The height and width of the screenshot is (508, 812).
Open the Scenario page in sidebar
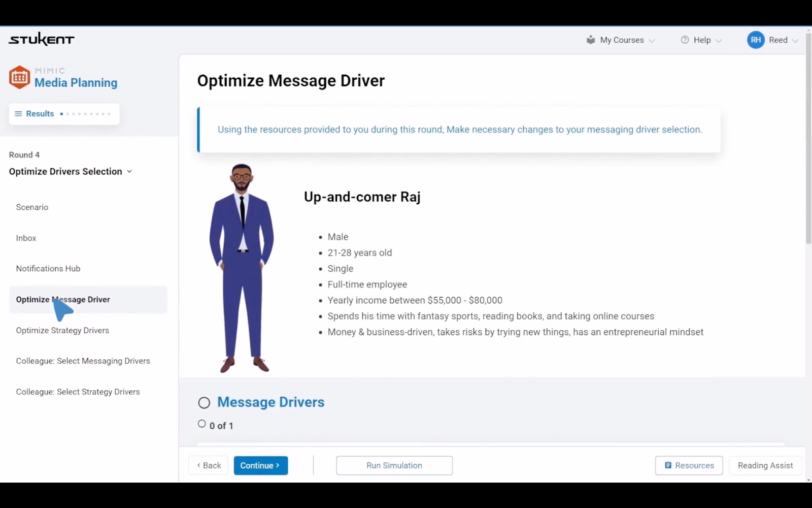32,207
